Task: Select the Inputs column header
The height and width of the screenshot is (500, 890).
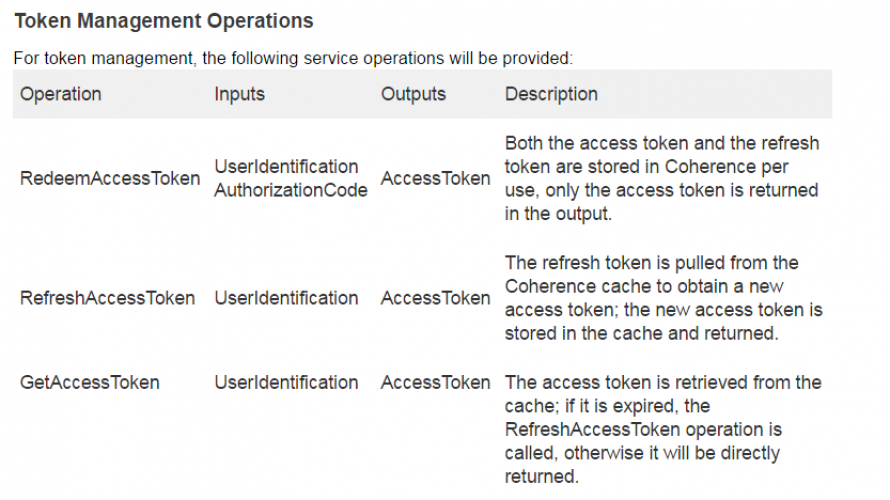Action: point(240,94)
